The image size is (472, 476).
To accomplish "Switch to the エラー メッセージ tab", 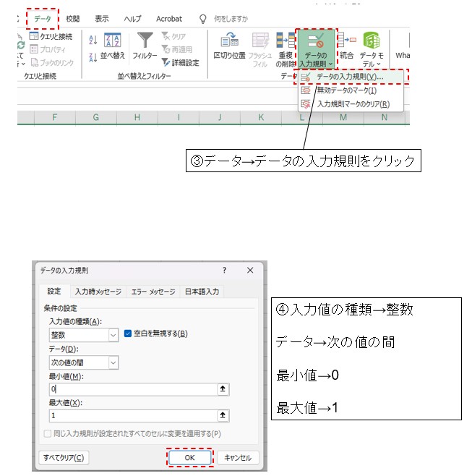I will pos(153,292).
